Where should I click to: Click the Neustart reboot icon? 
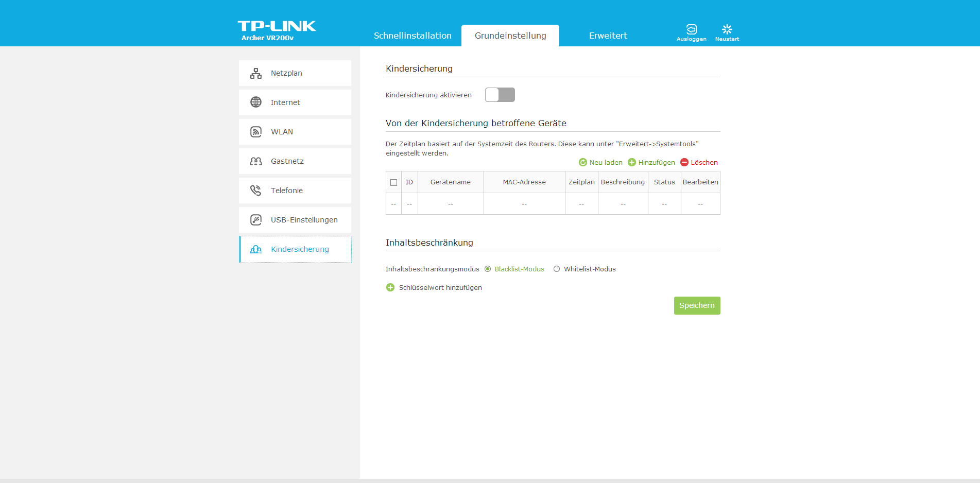727,29
